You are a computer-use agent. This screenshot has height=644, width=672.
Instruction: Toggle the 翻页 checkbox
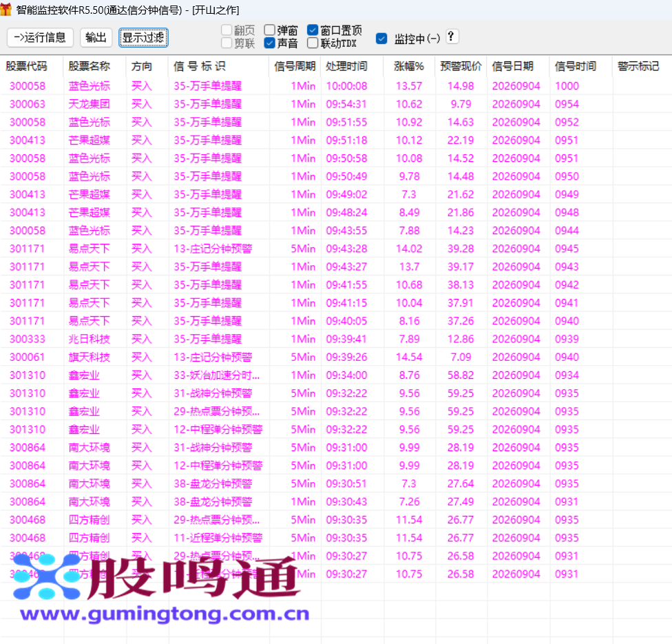[227, 30]
